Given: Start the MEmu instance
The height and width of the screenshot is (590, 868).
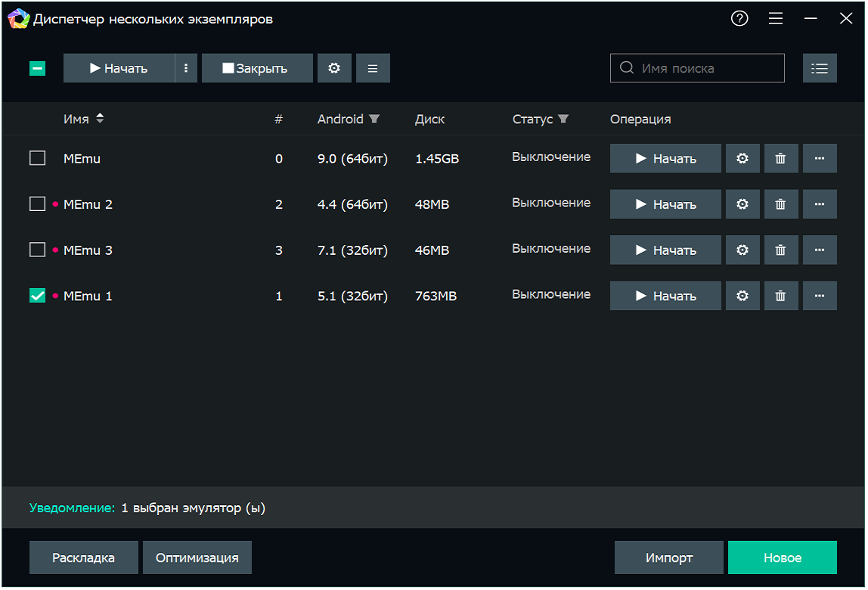Looking at the screenshot, I should 665,158.
